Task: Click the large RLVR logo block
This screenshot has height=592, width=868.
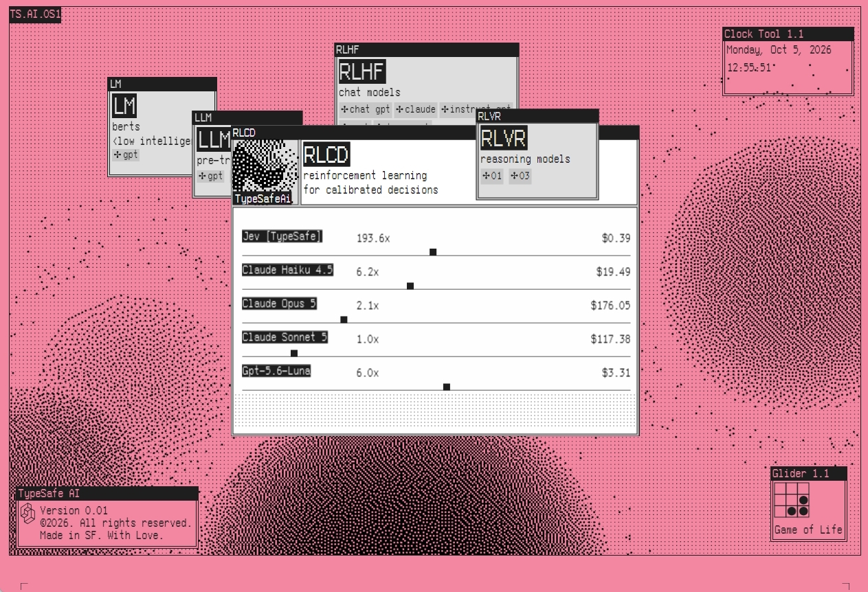Action: pyautogui.click(x=504, y=138)
